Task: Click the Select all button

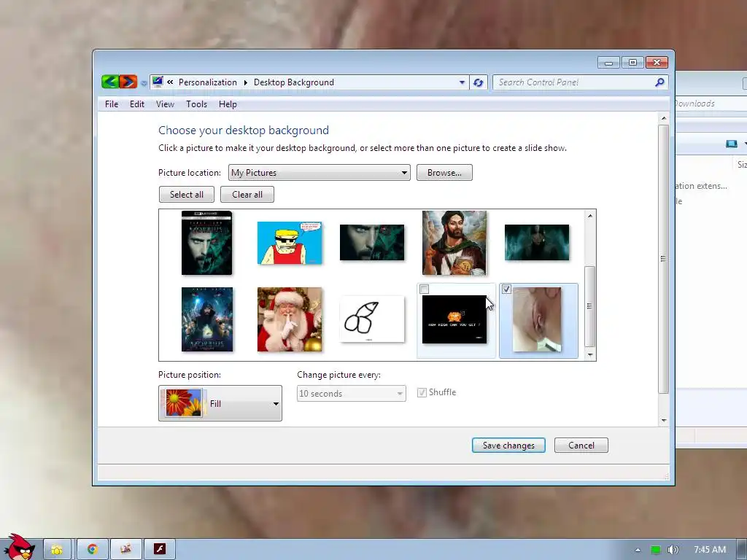Action: pyautogui.click(x=187, y=194)
